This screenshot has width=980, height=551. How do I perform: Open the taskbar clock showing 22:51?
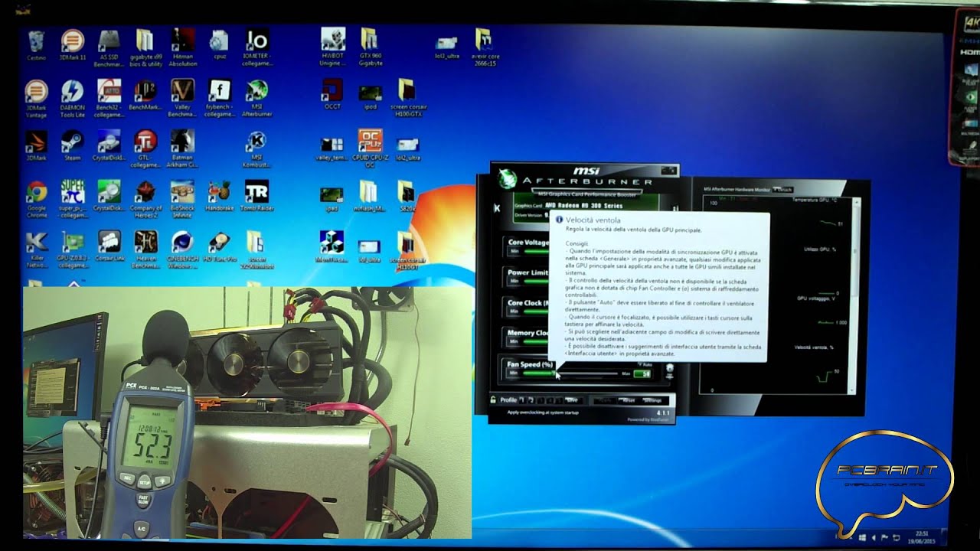coord(921,538)
